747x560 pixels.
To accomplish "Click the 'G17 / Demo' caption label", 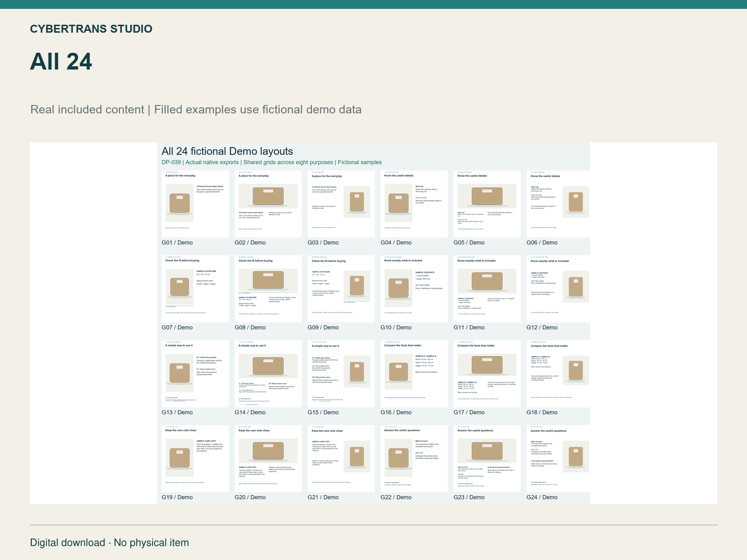I will click(469, 413).
